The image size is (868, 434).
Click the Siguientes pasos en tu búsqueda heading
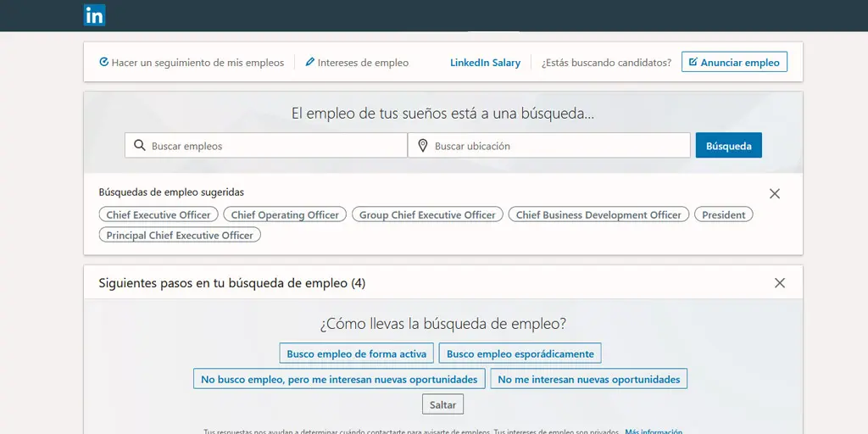[x=232, y=283]
